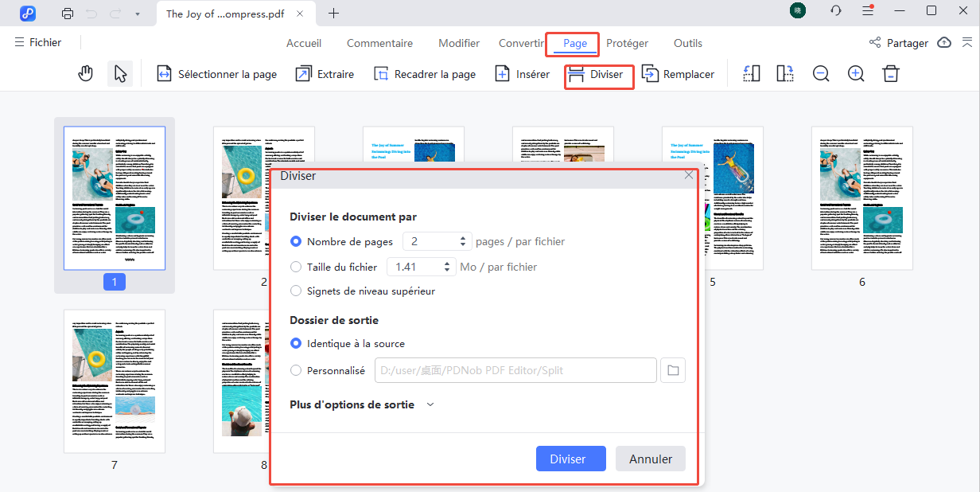Delete page with trash icon

[891, 74]
